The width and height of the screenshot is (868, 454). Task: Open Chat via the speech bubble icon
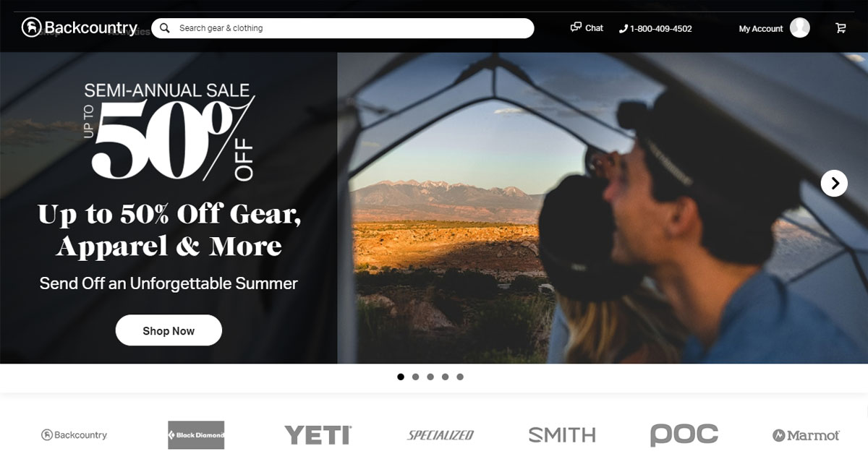[x=576, y=27]
